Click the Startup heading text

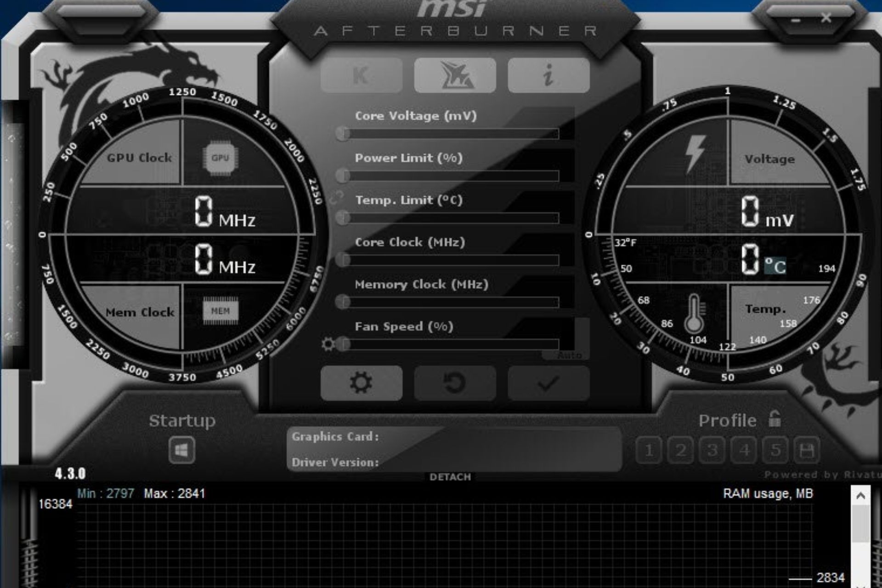[182, 421]
